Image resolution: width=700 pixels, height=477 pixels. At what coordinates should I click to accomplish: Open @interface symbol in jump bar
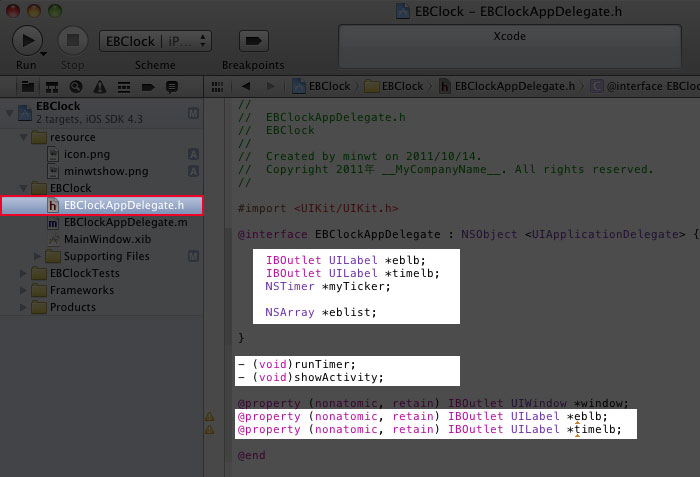tap(645, 86)
